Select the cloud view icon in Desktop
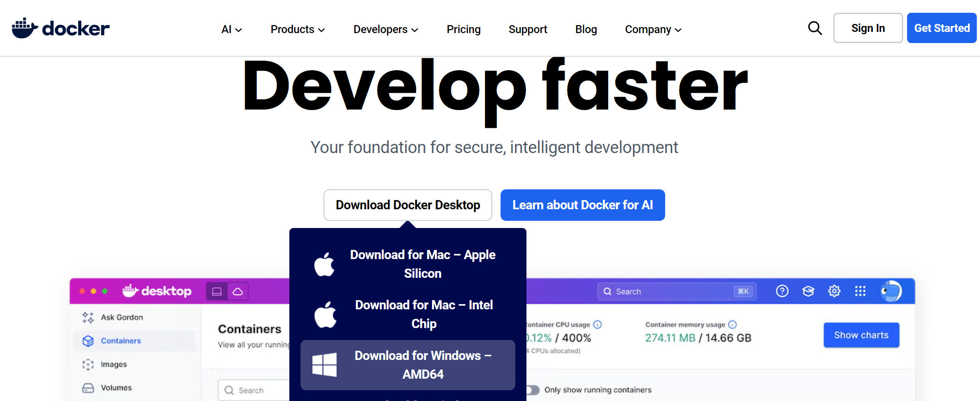Screen dimensions: 980x401 (x=238, y=291)
